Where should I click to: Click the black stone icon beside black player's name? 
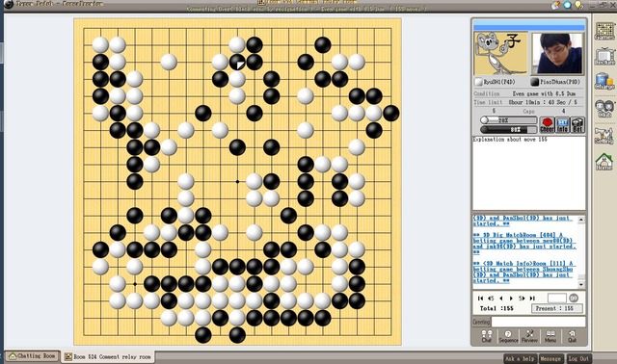(x=534, y=82)
